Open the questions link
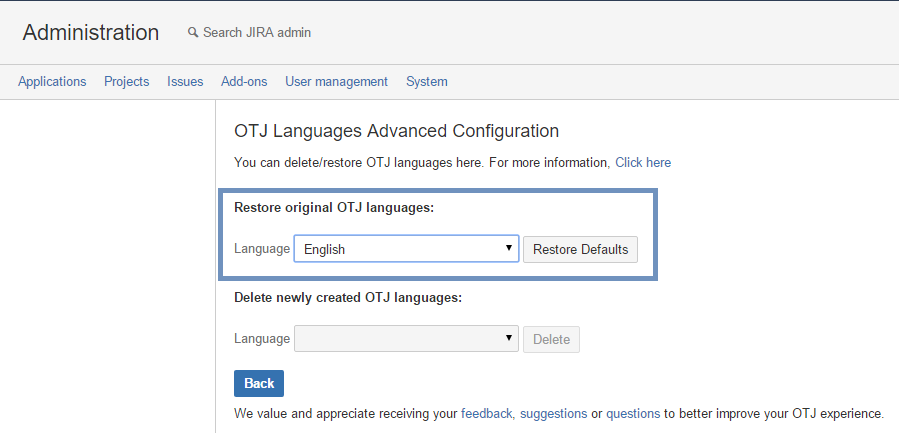899x433 pixels. click(633, 413)
